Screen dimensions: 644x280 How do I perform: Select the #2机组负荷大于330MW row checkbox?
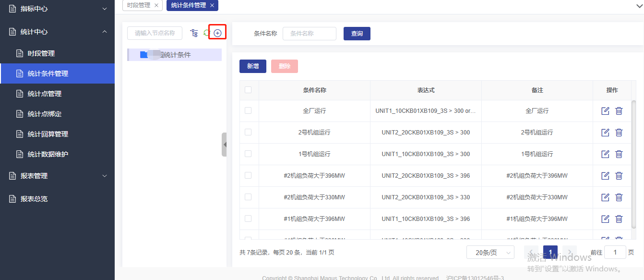[248, 197]
